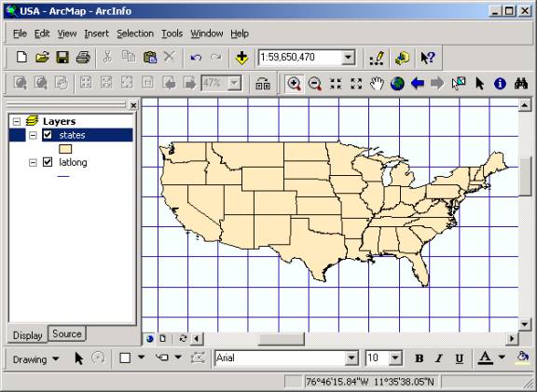Open the Selection menu

coord(135,34)
